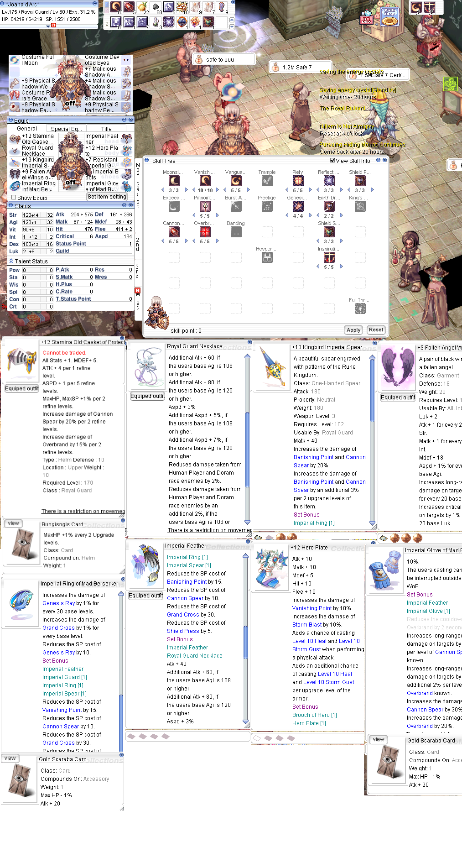Switch to General tab in Equip window

(x=27, y=129)
